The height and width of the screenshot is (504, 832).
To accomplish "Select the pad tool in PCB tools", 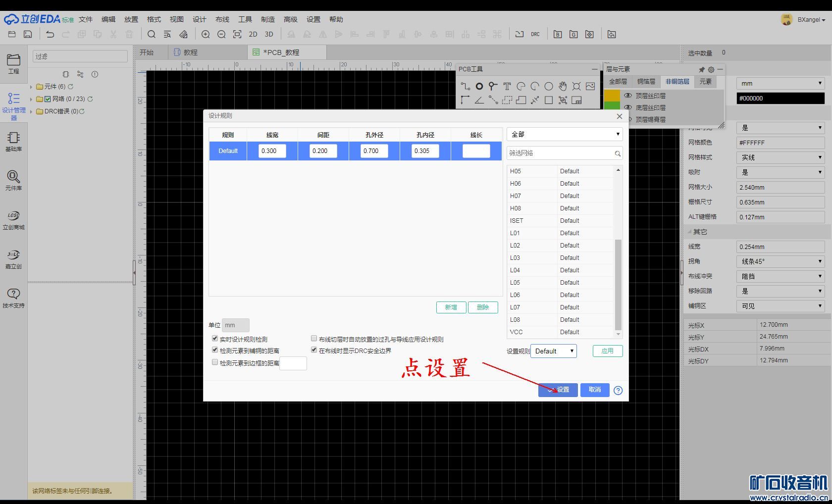I will tap(479, 86).
